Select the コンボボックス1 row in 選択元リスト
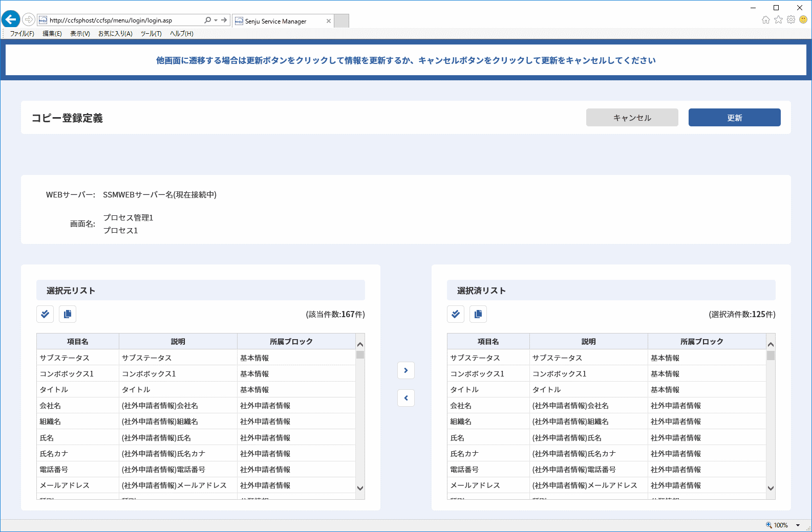The width and height of the screenshot is (812, 532). pyautogui.click(x=196, y=373)
